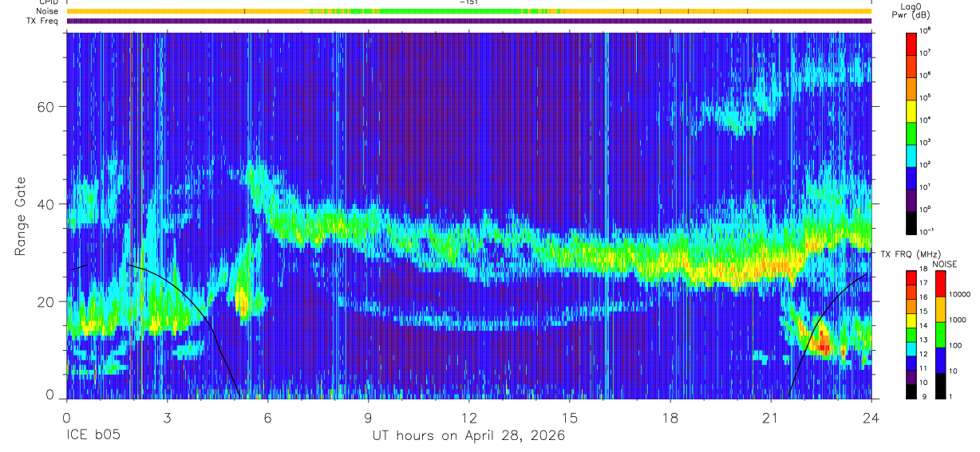Pick the red top segment of Lag0 power colorbar
The height and width of the screenshot is (452, 980).
tap(911, 43)
